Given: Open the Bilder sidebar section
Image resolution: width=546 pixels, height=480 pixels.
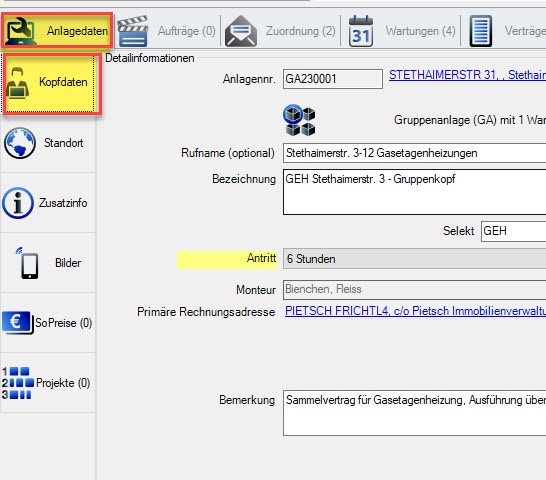Looking at the screenshot, I should [x=48, y=263].
